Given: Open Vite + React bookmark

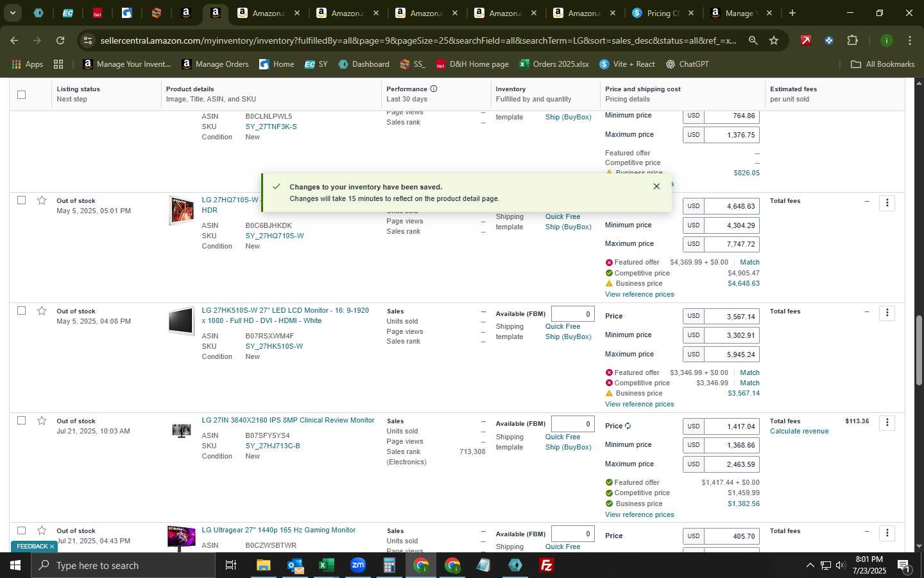Looking at the screenshot, I should (x=627, y=64).
